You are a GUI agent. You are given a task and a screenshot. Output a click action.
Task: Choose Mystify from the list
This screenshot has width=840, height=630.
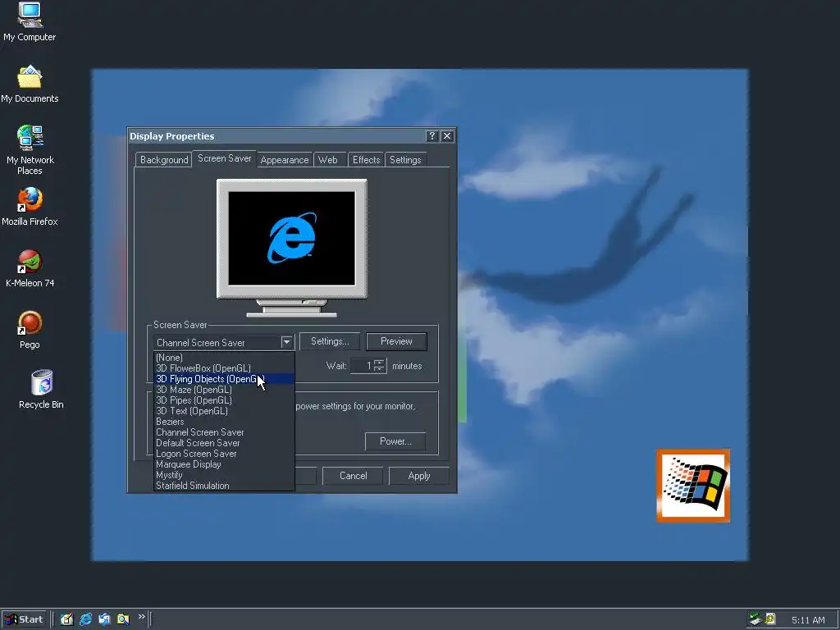(x=224, y=475)
